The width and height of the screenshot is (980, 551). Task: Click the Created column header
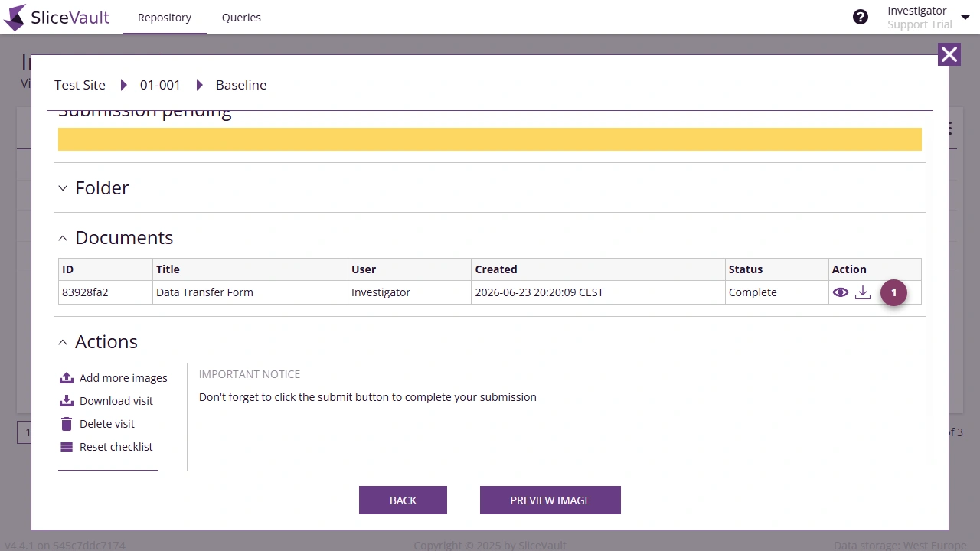598,269
